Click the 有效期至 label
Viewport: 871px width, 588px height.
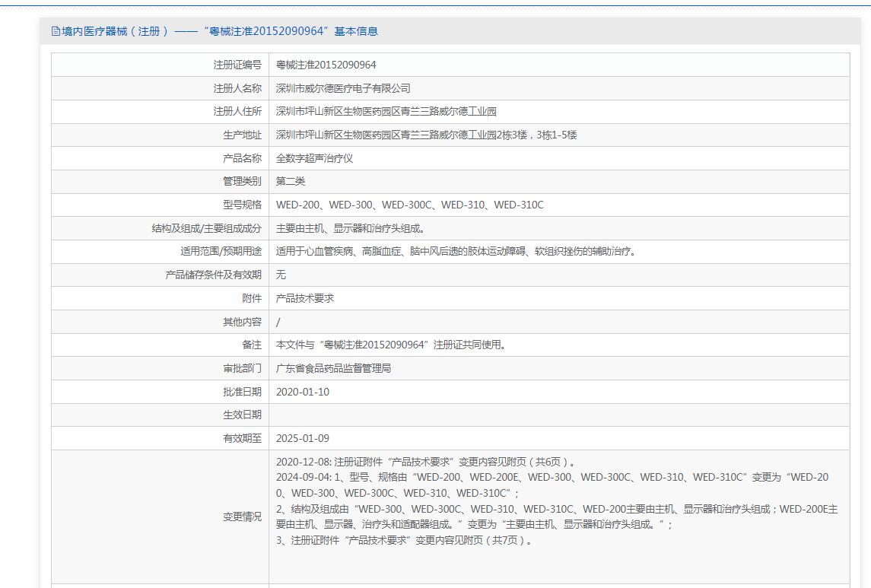click(242, 438)
